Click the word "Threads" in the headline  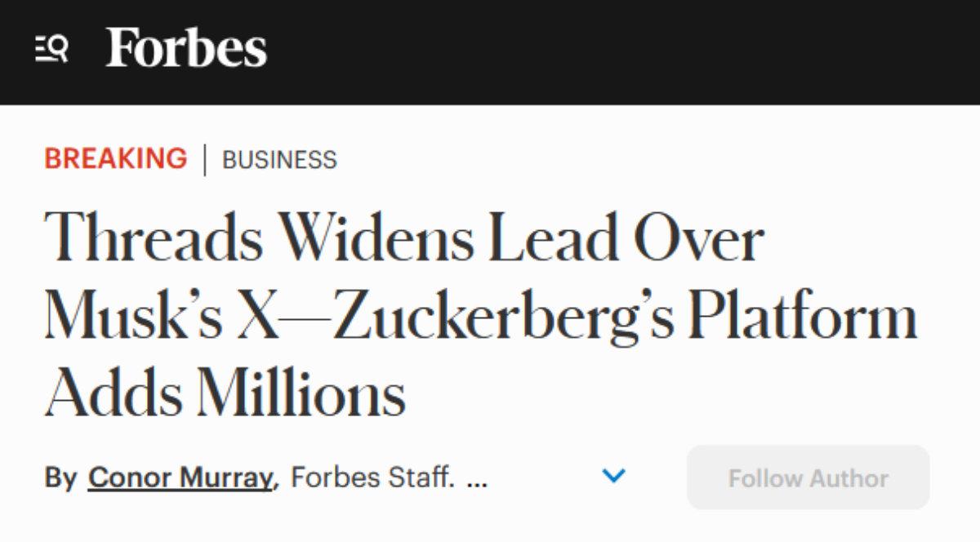[x=153, y=240]
